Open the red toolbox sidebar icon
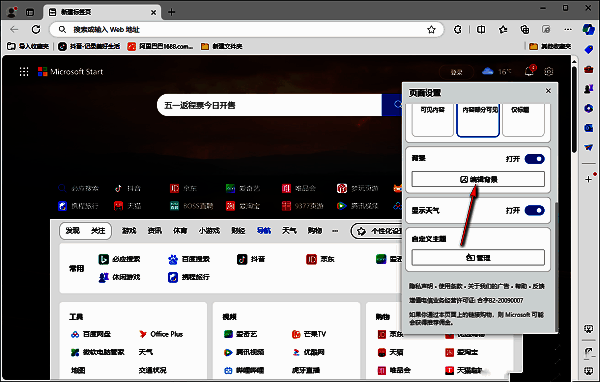 tap(589, 69)
